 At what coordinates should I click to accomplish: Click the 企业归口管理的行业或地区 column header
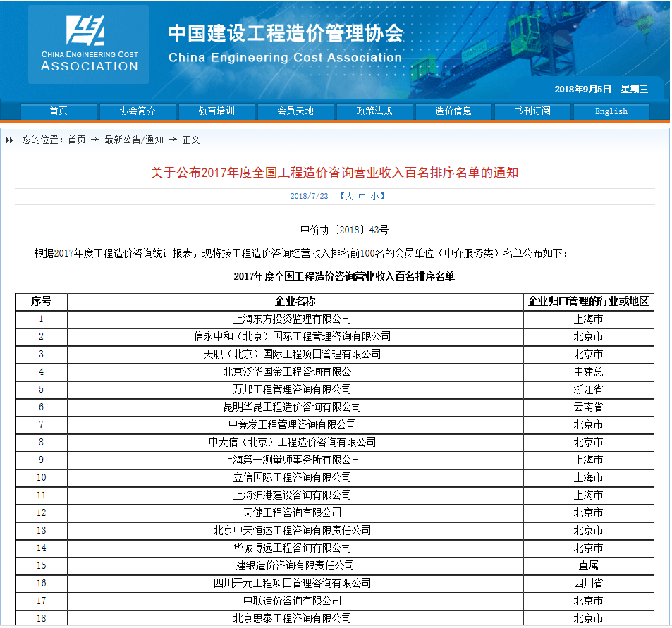tap(588, 302)
